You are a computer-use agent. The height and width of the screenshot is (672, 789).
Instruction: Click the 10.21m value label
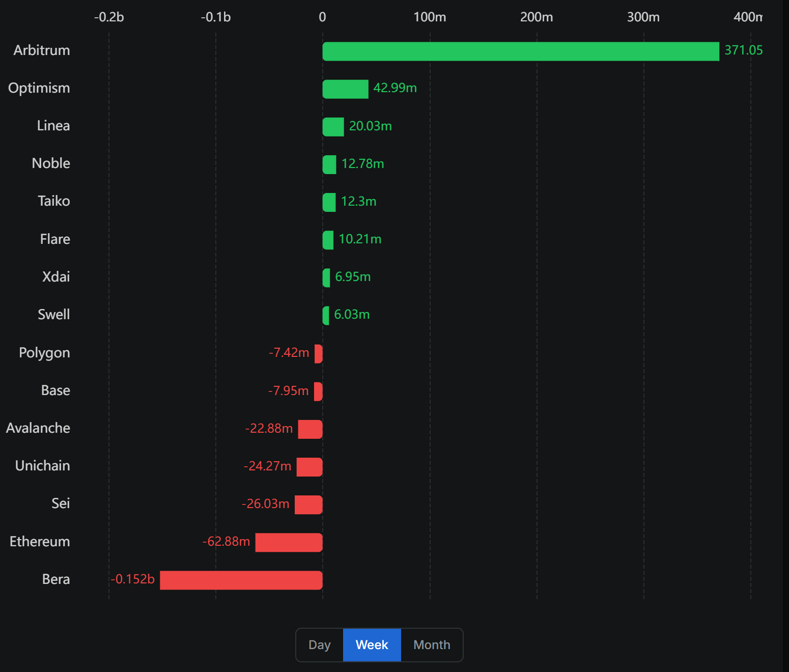pos(360,239)
